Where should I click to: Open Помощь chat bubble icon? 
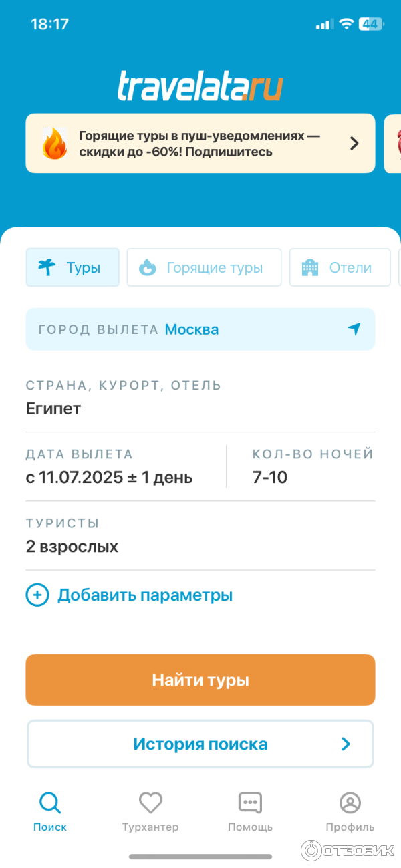(x=250, y=803)
